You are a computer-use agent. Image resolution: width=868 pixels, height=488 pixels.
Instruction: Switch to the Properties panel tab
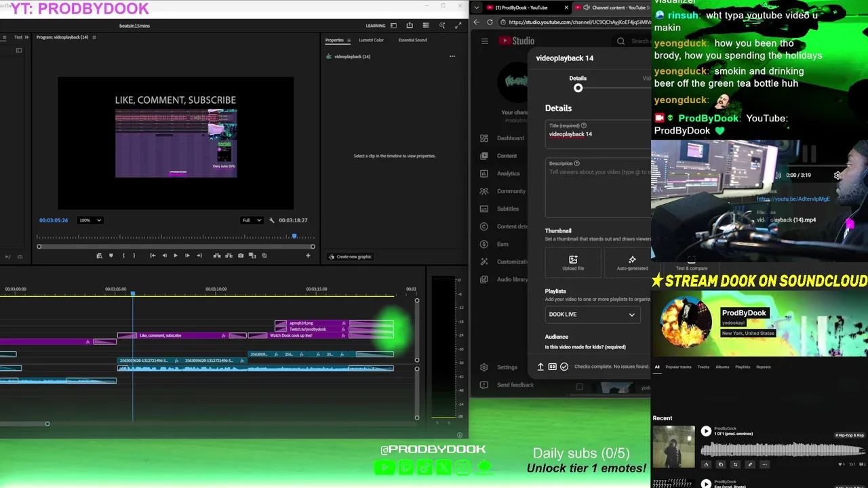[334, 40]
